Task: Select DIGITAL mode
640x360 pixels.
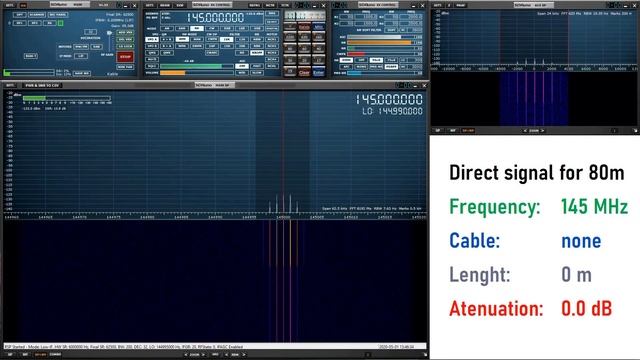Action: [272, 29]
